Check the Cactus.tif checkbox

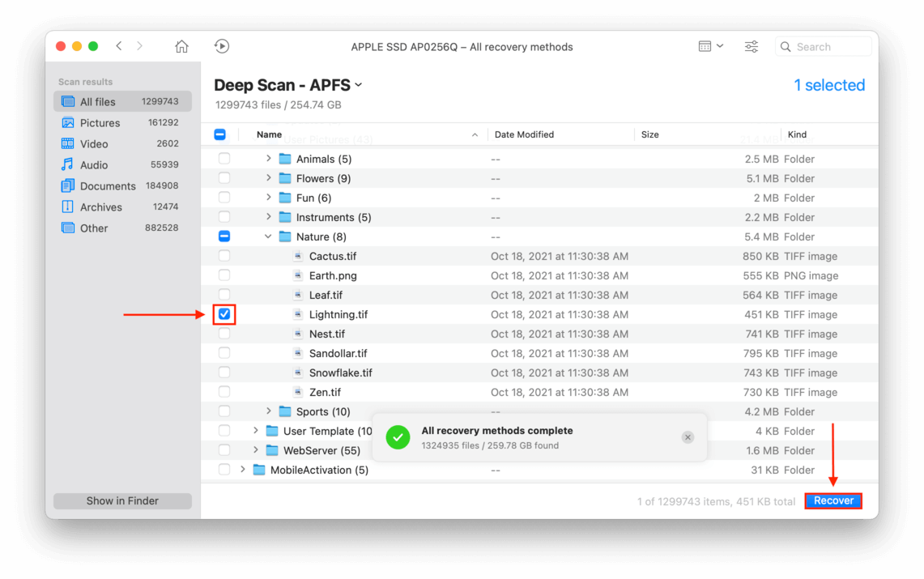[224, 256]
